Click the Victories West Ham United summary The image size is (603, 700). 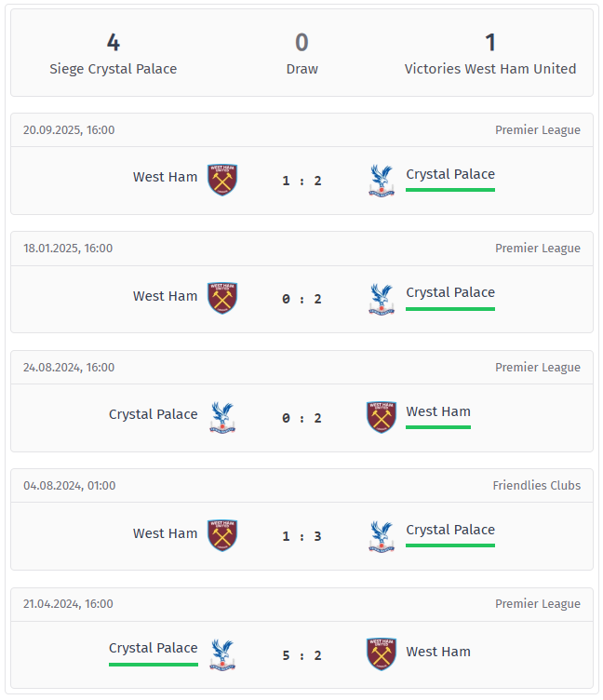coord(490,68)
